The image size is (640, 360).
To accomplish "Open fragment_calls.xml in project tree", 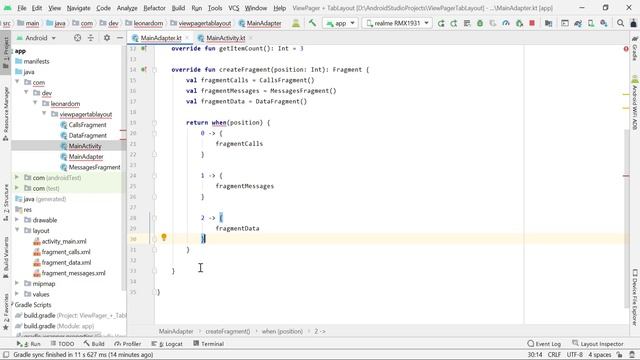I will pyautogui.click(x=66, y=252).
